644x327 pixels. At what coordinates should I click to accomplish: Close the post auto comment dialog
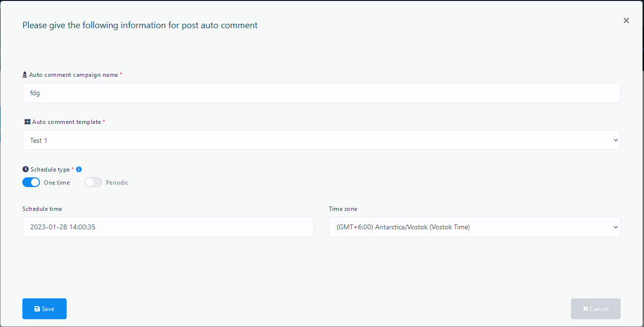[x=626, y=20]
